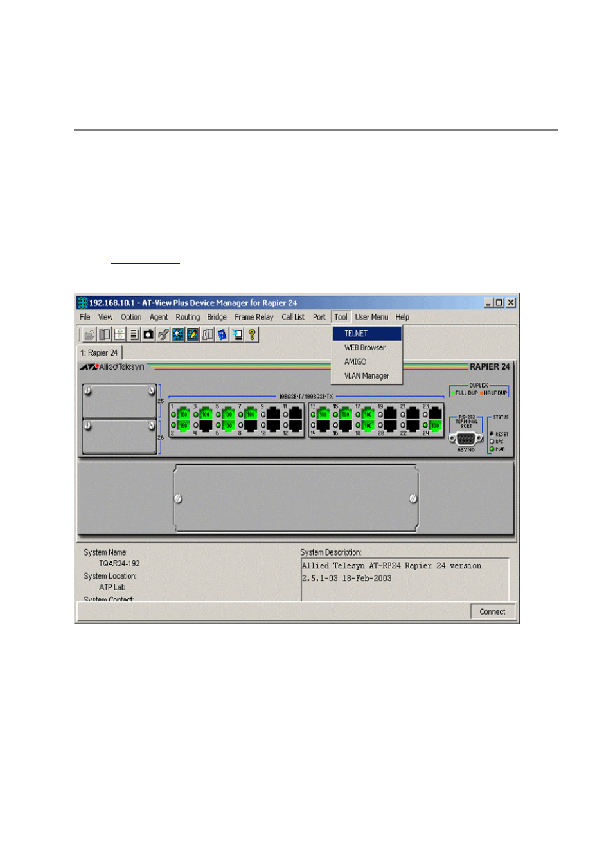The image size is (613, 868).
Task: Select port 18 on the switch
Action: click(368, 425)
